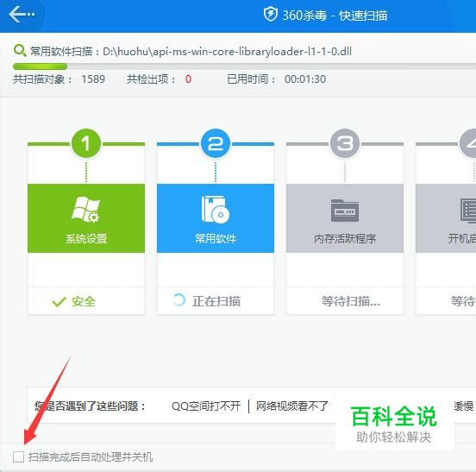Open the 内存活跃程序 scan card
Image resolution: width=476 pixels, height=472 pixels.
pos(345,218)
